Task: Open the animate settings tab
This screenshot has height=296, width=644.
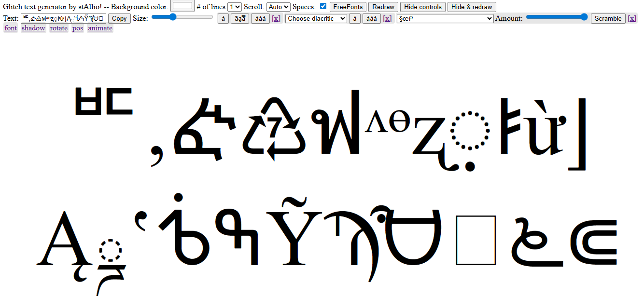Action: click(x=100, y=28)
